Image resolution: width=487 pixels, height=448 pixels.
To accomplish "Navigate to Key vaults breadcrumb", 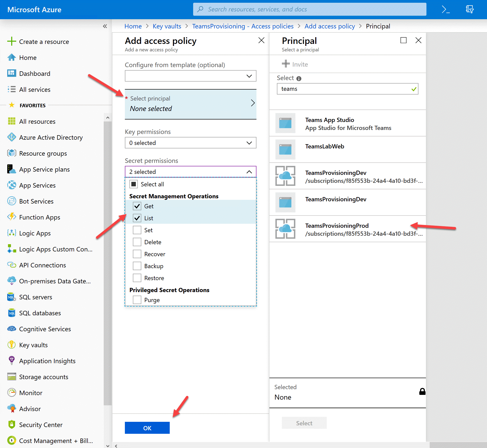I will [x=167, y=26].
